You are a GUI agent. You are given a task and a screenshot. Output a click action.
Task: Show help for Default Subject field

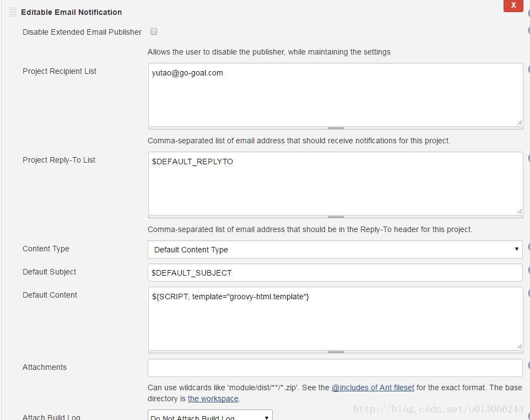click(x=529, y=270)
